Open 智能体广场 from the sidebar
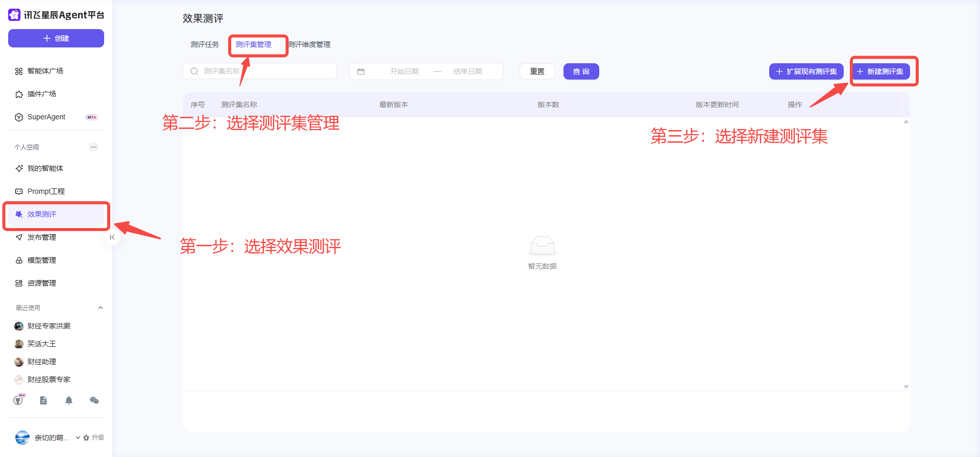Viewport: 980px width, 457px height. point(45,71)
